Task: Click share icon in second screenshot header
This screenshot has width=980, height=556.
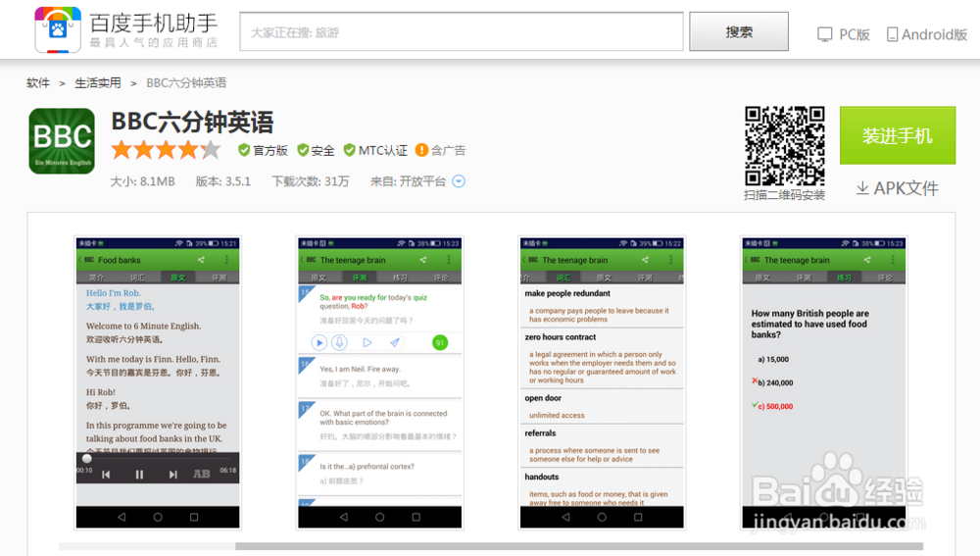Action: (423, 260)
